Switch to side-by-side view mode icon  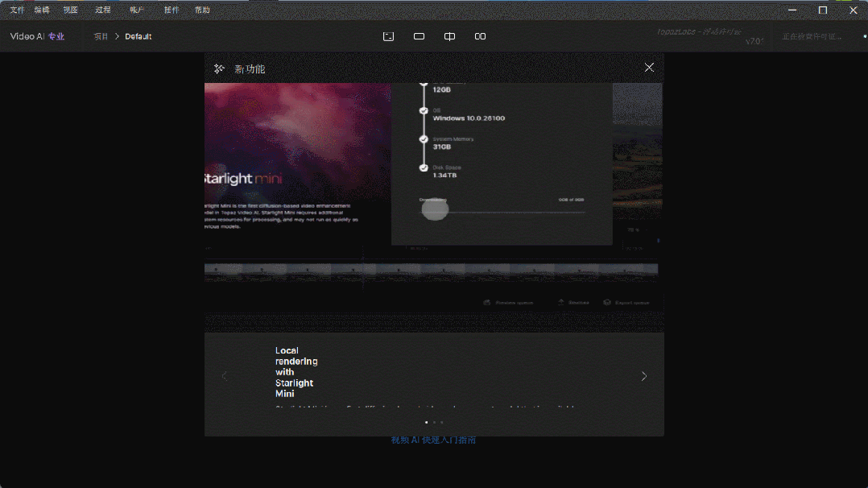coord(480,36)
